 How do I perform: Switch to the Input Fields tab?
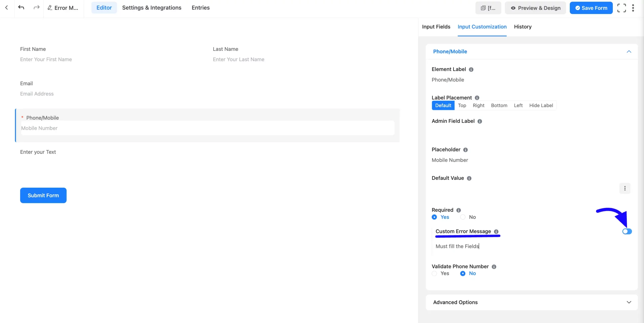pos(436,27)
